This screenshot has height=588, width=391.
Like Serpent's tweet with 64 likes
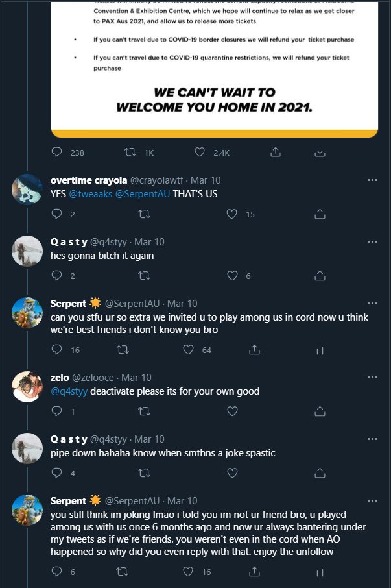coord(189,349)
